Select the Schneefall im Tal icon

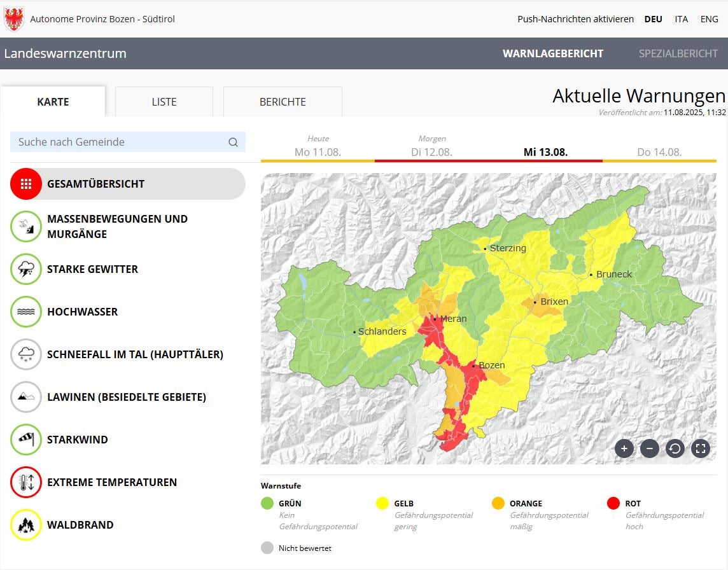pos(26,354)
